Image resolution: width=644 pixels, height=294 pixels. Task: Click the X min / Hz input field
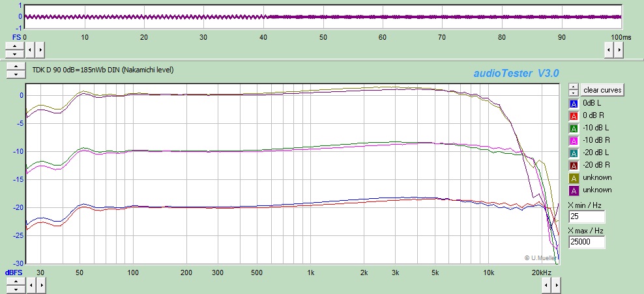coord(587,217)
